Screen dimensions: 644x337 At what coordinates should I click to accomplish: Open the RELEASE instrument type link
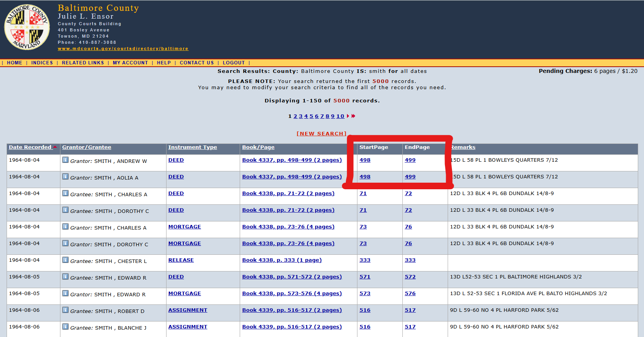click(x=181, y=260)
